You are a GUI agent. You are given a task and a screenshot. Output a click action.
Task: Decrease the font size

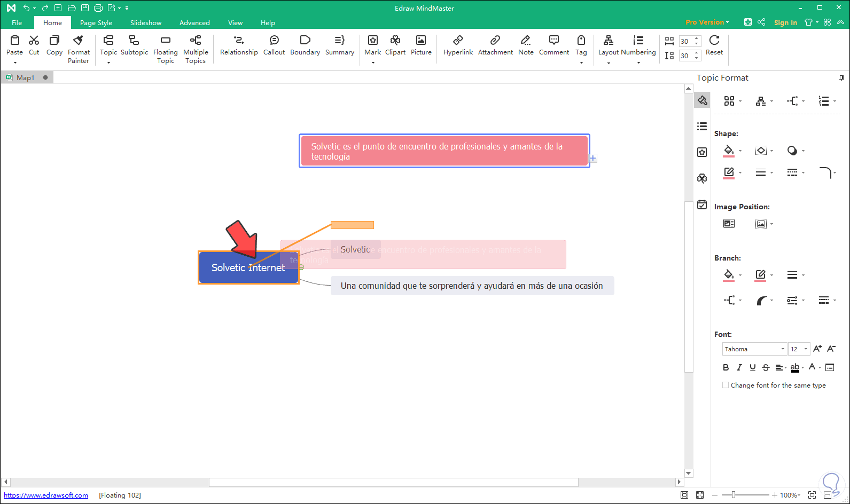(x=831, y=349)
